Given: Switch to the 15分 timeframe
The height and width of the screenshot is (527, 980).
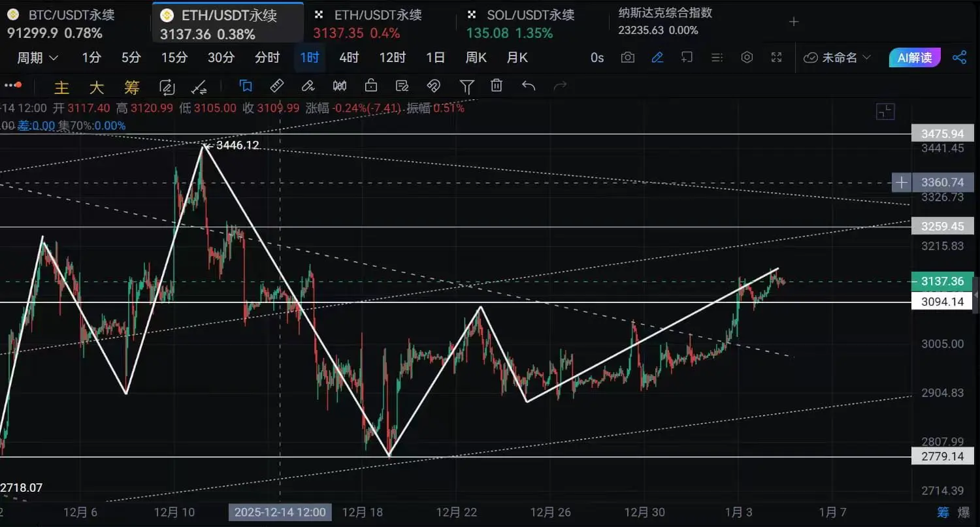Looking at the screenshot, I should pos(174,57).
